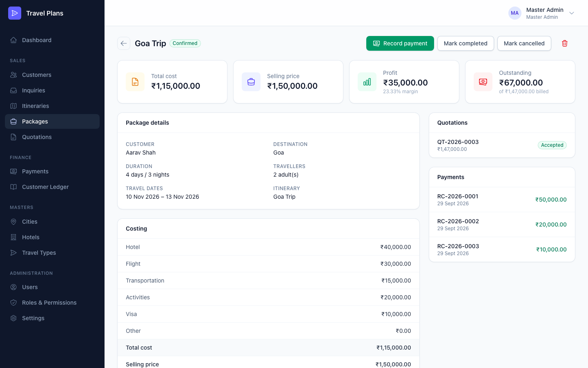Click the Customer Ledger book icon
Image resolution: width=588 pixels, height=368 pixels.
pos(13,187)
